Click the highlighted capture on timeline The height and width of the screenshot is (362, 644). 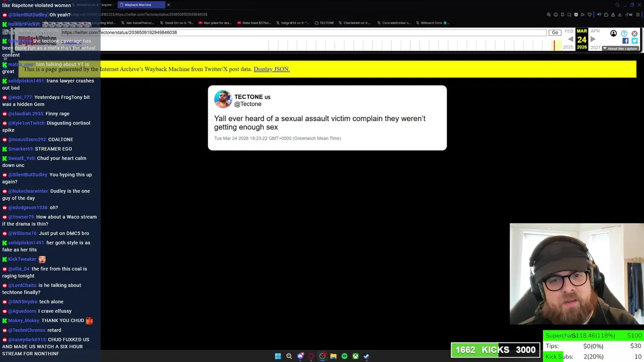pyautogui.click(x=554, y=45)
